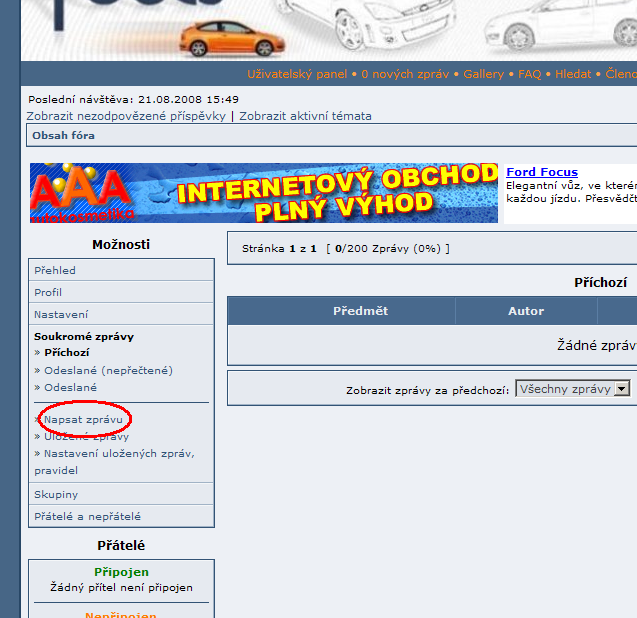This screenshot has height=618, width=637.
Task: Select the Přehled sidebar tab
Action: tap(55, 270)
